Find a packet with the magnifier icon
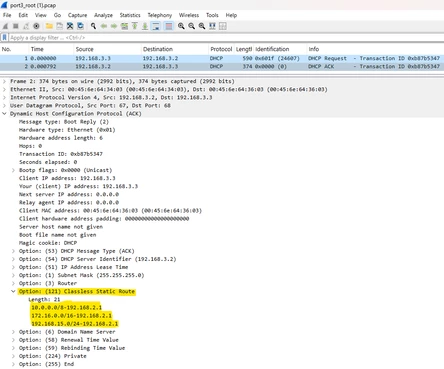The width and height of the screenshot is (444, 369). pos(93,26)
